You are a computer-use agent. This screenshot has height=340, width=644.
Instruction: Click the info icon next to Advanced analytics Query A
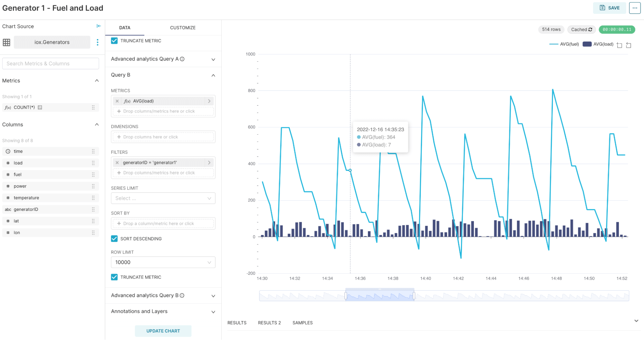[182, 59]
